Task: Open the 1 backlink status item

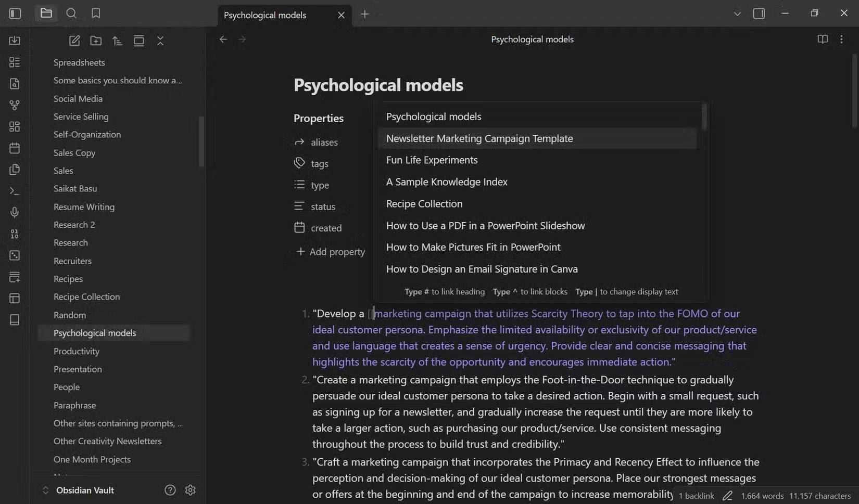Action: coord(696,496)
